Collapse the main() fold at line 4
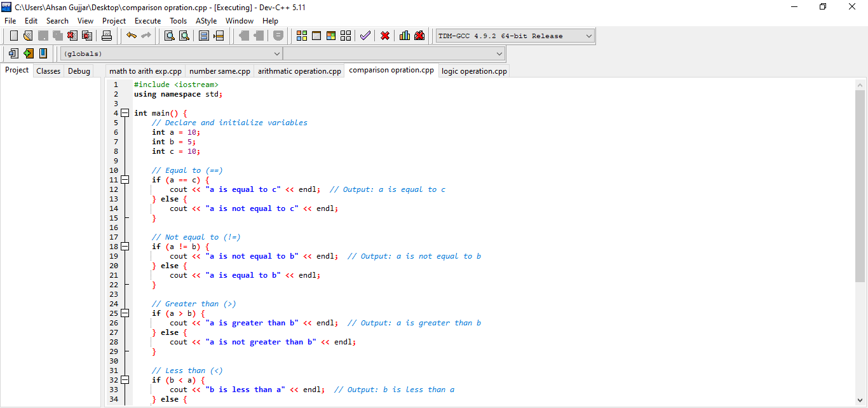Viewport: 868px width, 408px height. (x=125, y=113)
